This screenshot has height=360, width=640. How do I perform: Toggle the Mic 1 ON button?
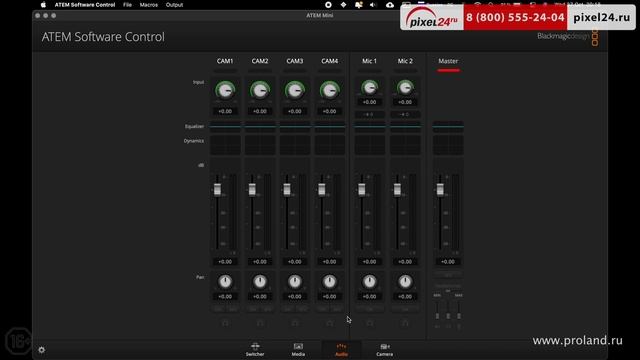pos(369,309)
